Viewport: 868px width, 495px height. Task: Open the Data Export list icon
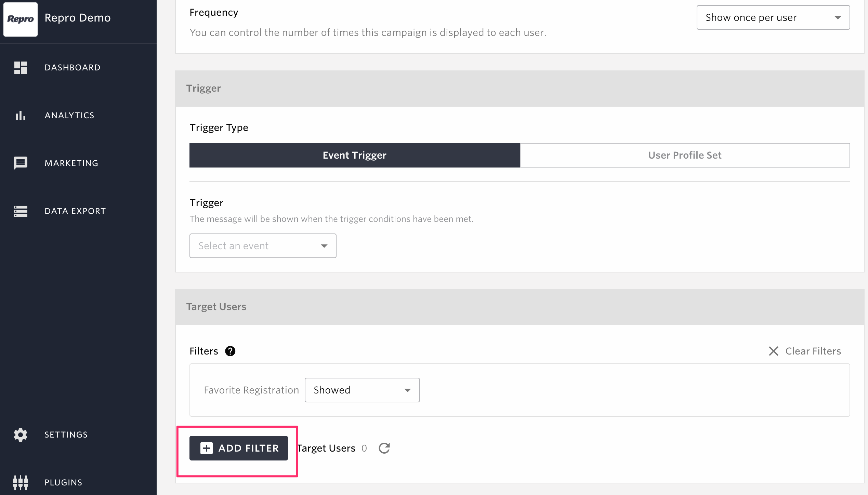coord(21,211)
